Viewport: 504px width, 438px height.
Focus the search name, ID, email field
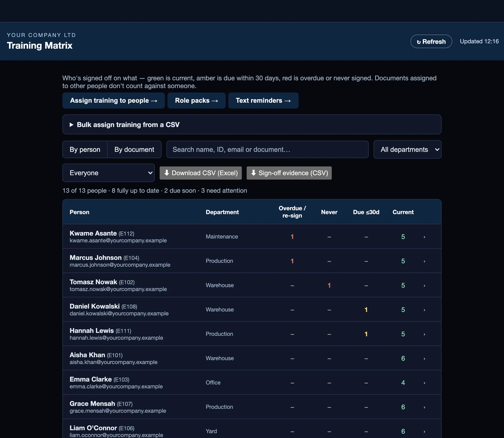[x=267, y=150]
